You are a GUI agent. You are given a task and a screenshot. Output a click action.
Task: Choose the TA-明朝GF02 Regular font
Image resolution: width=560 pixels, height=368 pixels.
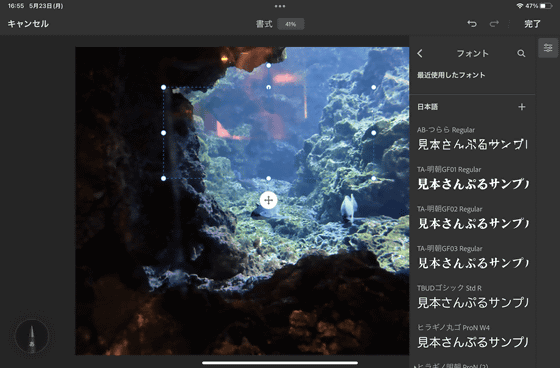[472, 218]
